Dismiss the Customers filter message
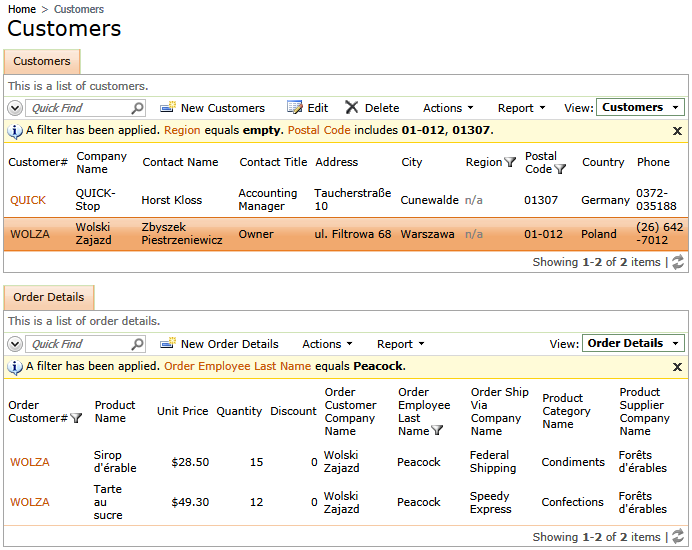 [677, 131]
